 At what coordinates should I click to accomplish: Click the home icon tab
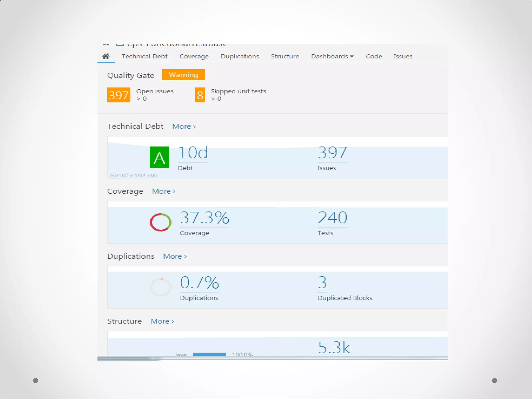point(106,56)
